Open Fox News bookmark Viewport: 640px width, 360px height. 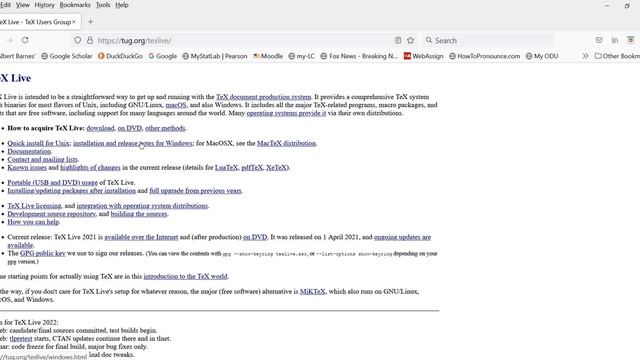pyautogui.click(x=359, y=56)
